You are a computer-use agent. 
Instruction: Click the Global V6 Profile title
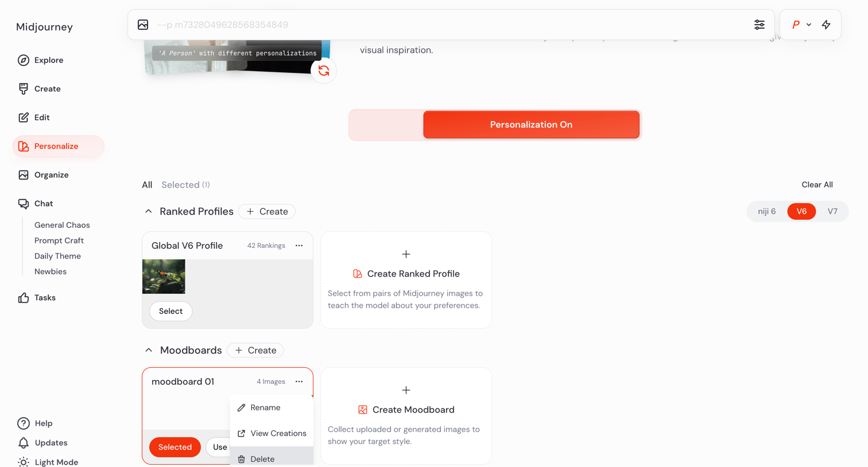187,246
